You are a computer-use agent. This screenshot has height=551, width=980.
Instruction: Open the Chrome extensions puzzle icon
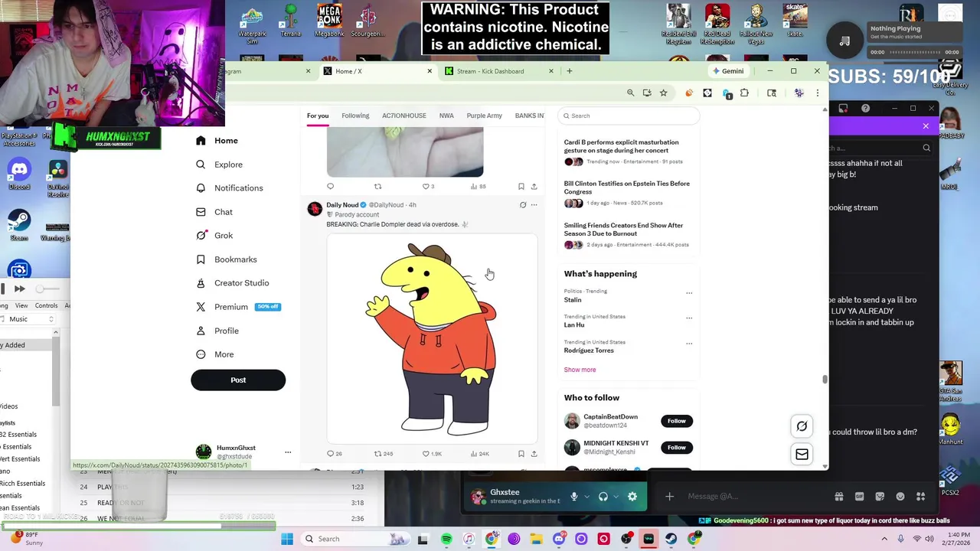click(x=744, y=93)
